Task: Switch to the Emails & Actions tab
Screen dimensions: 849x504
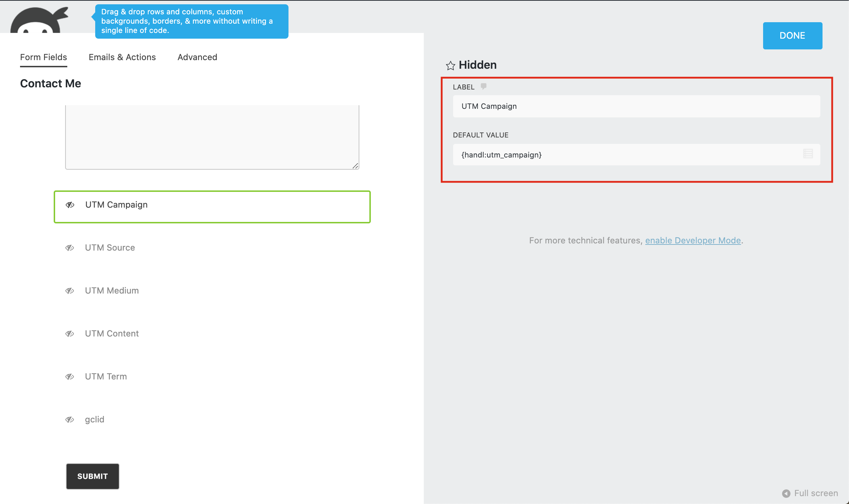Action: pos(122,57)
